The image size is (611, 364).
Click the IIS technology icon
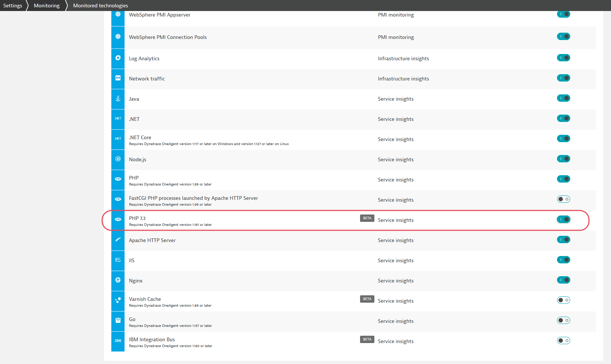(x=118, y=260)
